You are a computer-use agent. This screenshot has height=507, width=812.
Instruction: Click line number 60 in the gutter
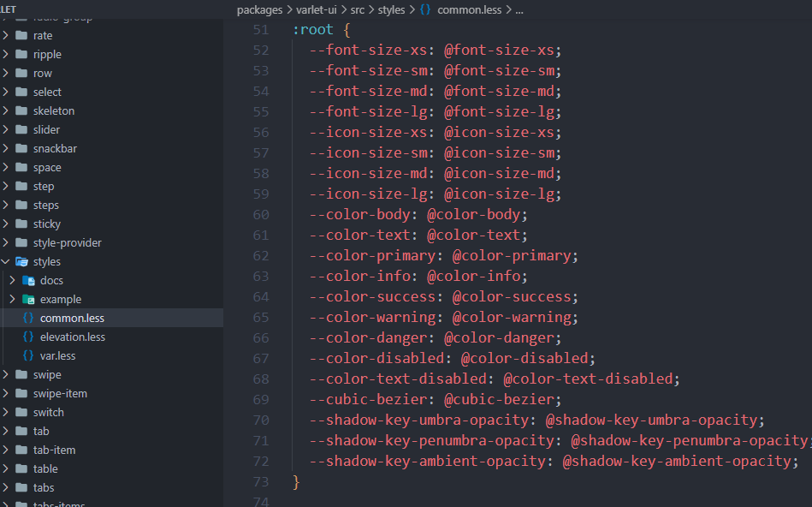260,214
